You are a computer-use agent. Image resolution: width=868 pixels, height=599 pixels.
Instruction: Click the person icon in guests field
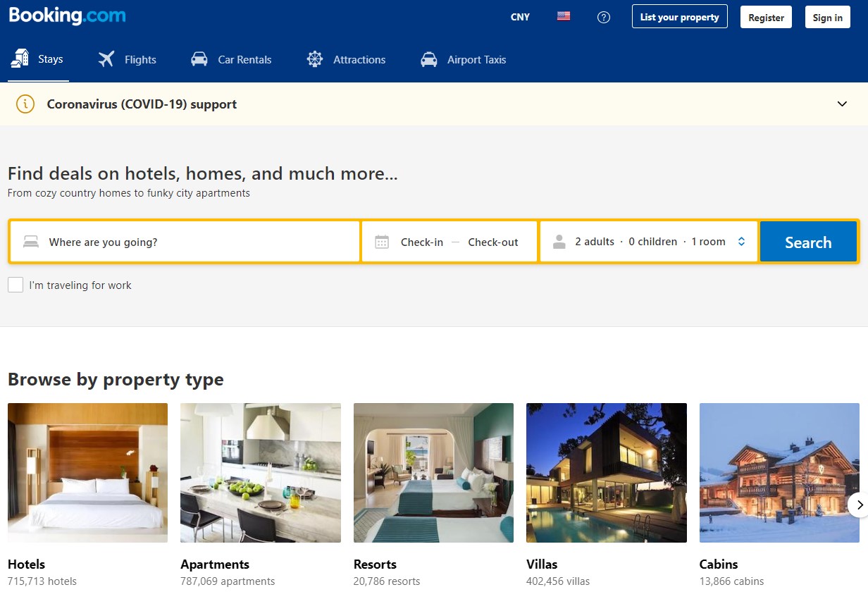(x=559, y=242)
